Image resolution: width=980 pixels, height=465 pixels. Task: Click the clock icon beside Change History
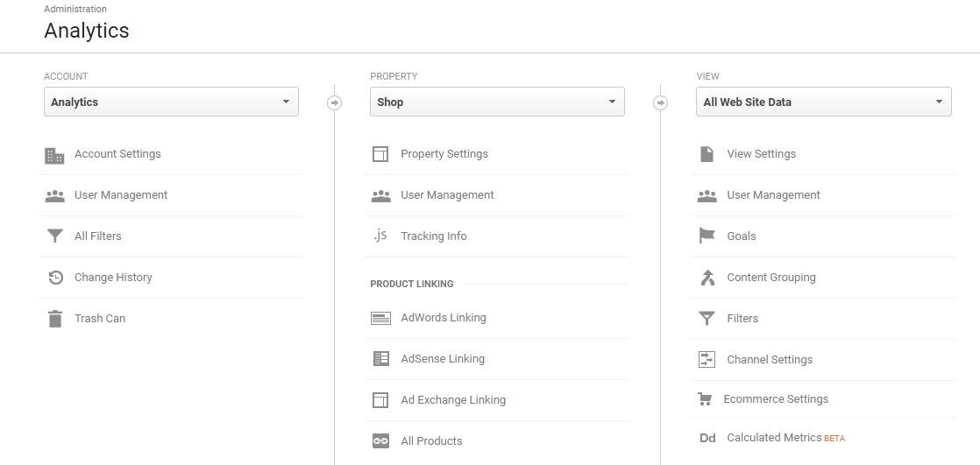55,277
